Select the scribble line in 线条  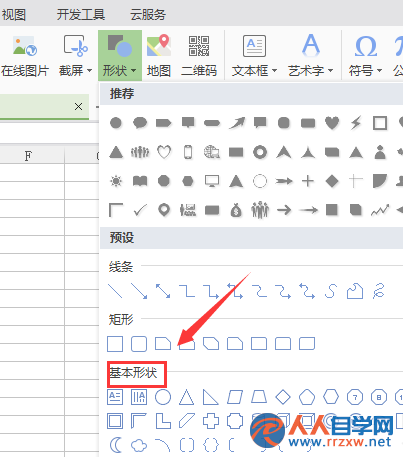379,291
